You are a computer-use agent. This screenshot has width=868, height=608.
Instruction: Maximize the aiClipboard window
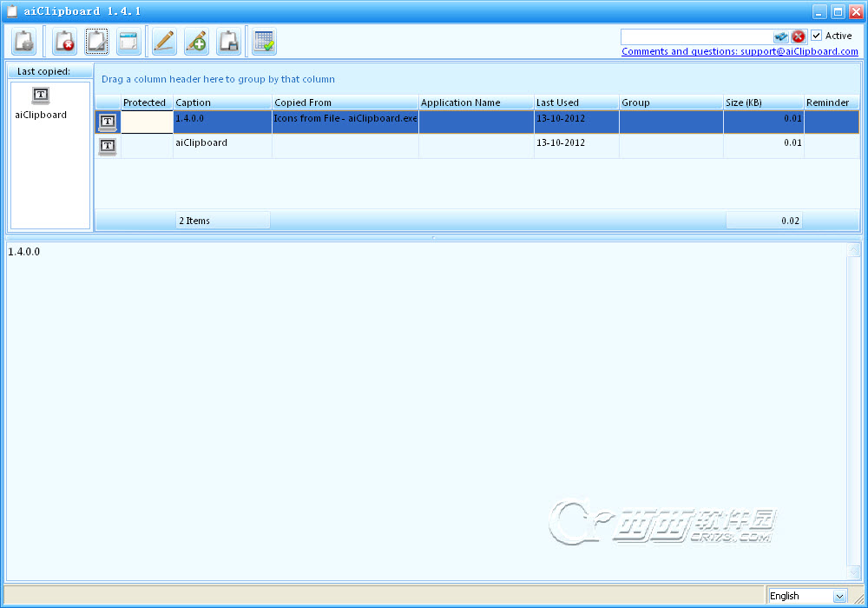[838, 11]
